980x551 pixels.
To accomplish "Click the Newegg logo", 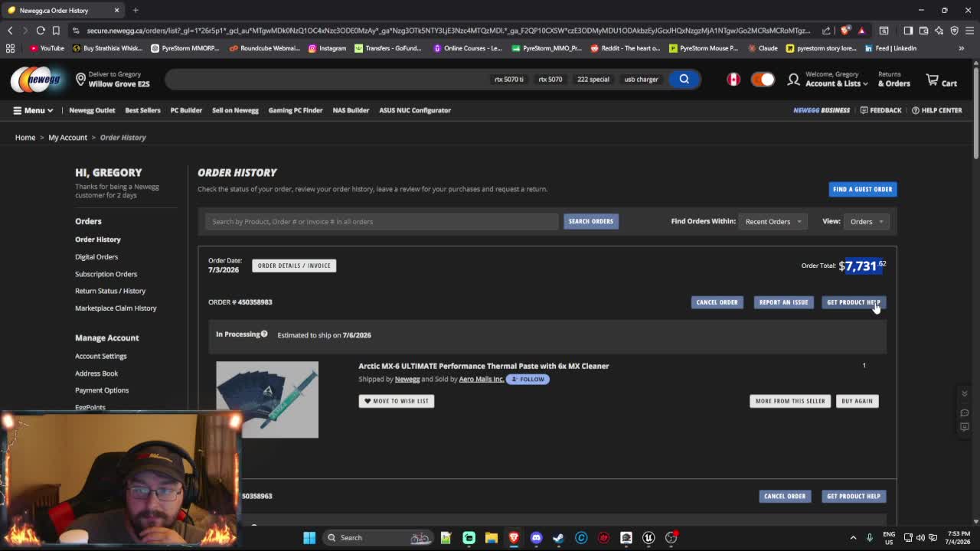I will pos(36,80).
